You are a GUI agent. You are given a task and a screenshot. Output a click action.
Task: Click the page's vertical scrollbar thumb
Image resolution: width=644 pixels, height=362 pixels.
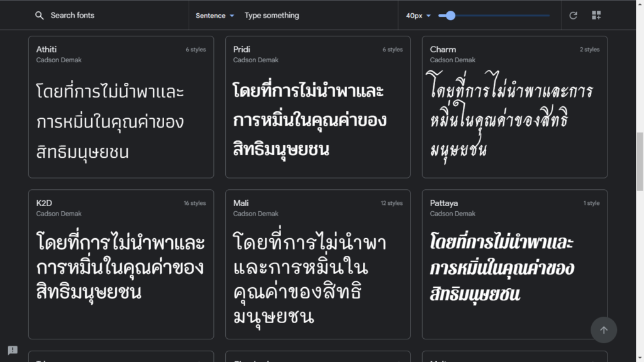click(640, 161)
